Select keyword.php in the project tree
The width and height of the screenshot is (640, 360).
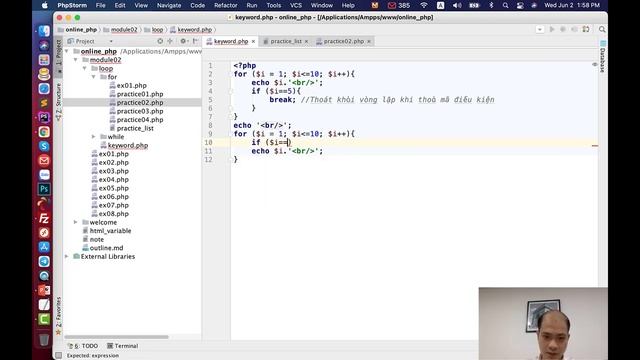(x=128, y=145)
